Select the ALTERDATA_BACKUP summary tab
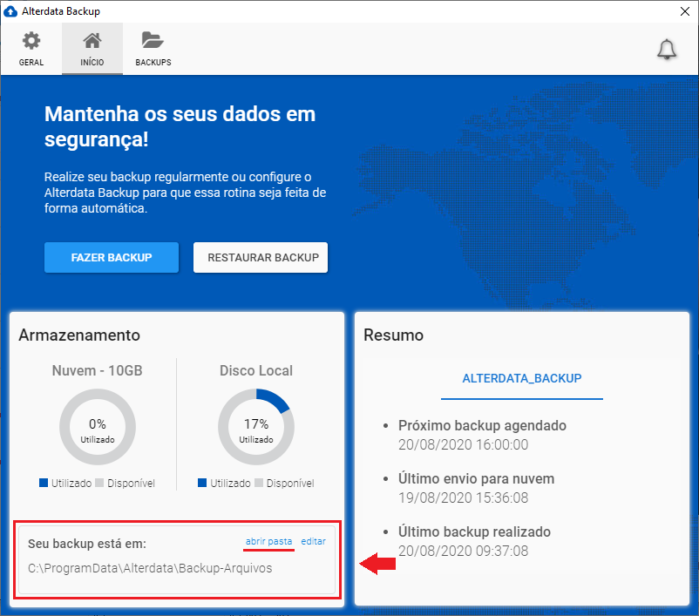699x616 pixels. pyautogui.click(x=521, y=378)
